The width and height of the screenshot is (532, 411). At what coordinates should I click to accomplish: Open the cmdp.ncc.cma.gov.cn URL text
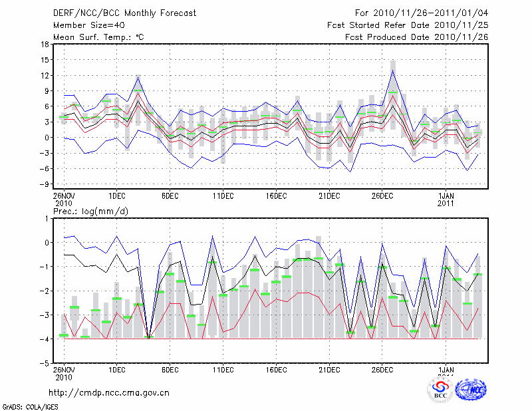[x=109, y=392]
